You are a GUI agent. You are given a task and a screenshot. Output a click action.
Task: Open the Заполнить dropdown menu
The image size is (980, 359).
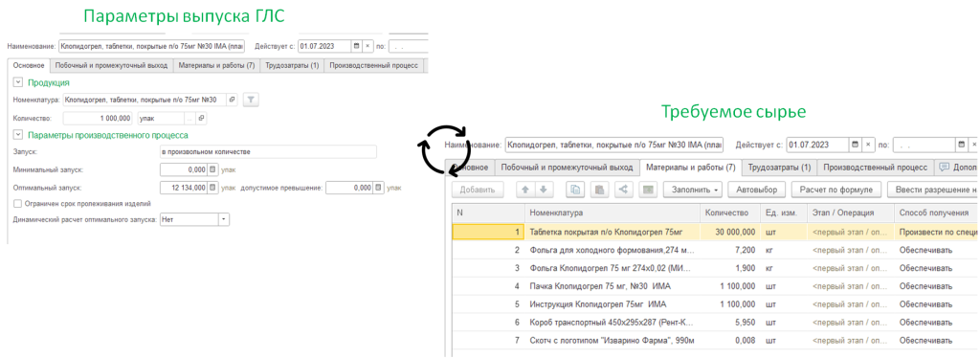693,189
